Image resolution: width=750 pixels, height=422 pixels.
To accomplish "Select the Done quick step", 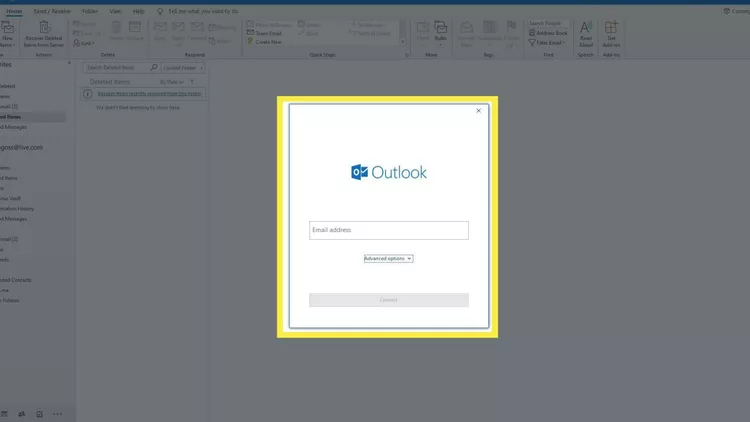I will coord(308,33).
